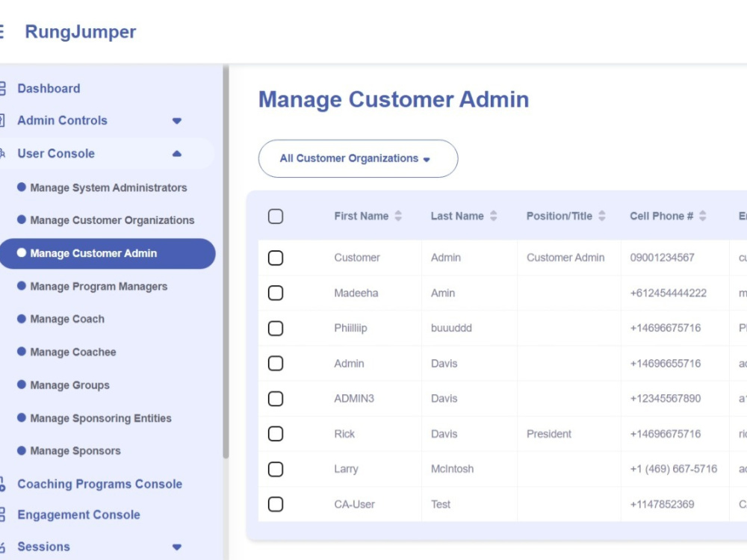747x560 pixels.
Task: Click the User Console sidebar icon
Action: [x=2, y=153]
